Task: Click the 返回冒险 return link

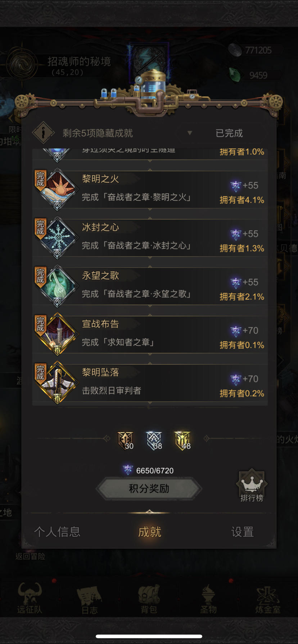Action: pyautogui.click(x=30, y=556)
